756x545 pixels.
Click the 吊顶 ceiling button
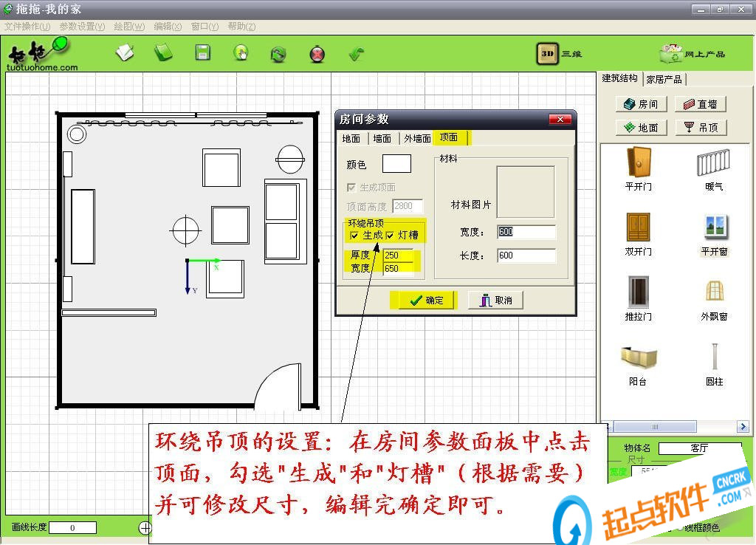701,128
